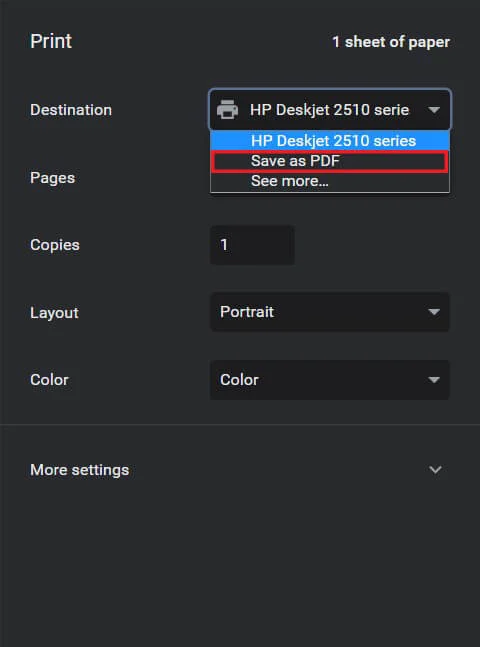The height and width of the screenshot is (647, 480).
Task: Click the '1 sheet of paper' text
Action: coord(391,42)
